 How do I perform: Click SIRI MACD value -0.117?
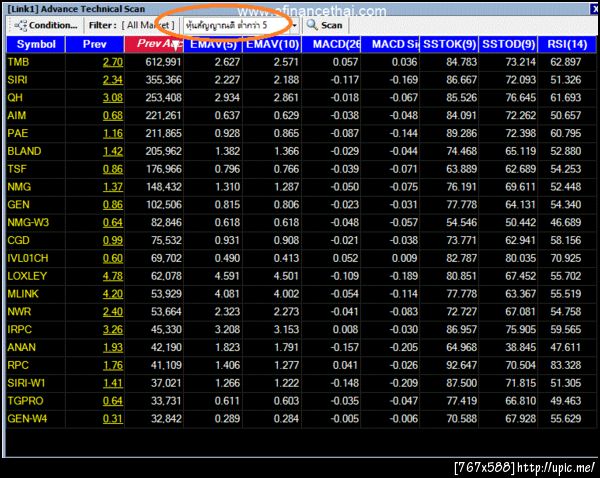[345, 80]
